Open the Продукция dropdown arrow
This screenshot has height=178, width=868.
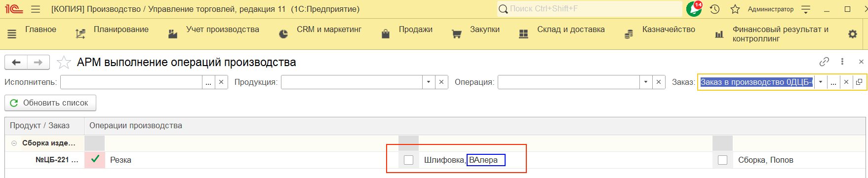coord(429,82)
